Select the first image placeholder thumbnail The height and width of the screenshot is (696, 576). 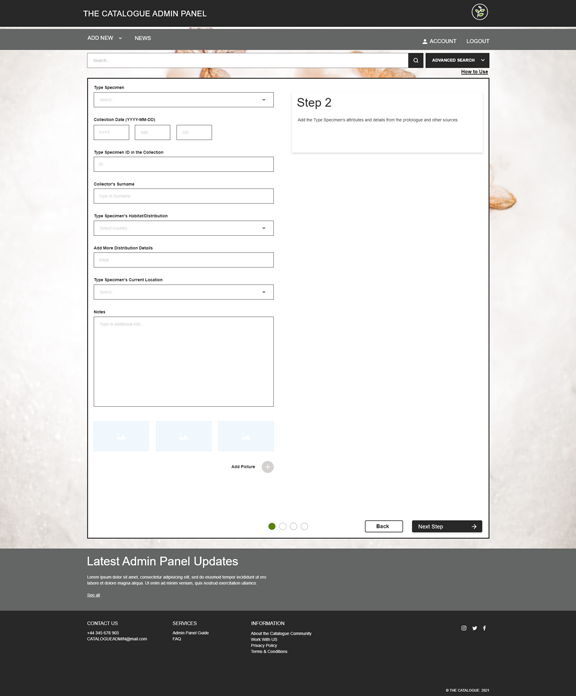121,436
